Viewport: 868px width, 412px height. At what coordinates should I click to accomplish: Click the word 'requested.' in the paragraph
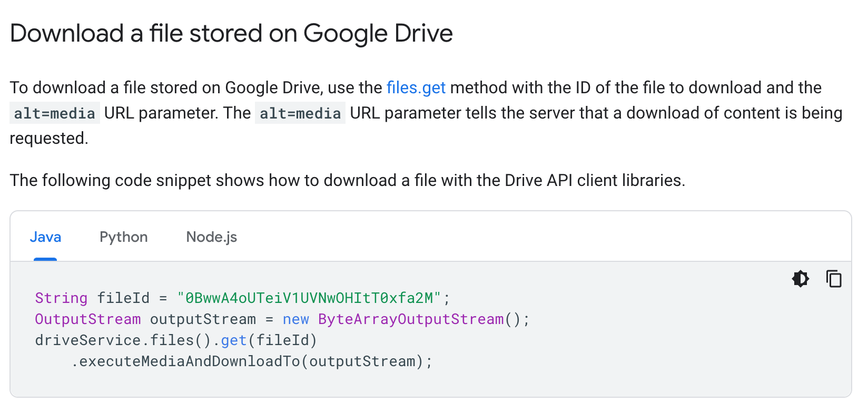pyautogui.click(x=49, y=138)
